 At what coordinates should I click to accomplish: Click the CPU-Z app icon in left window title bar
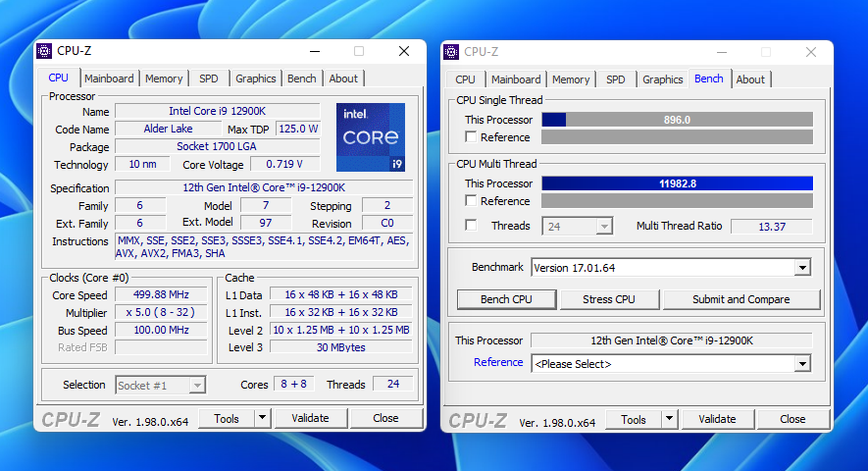(44, 51)
